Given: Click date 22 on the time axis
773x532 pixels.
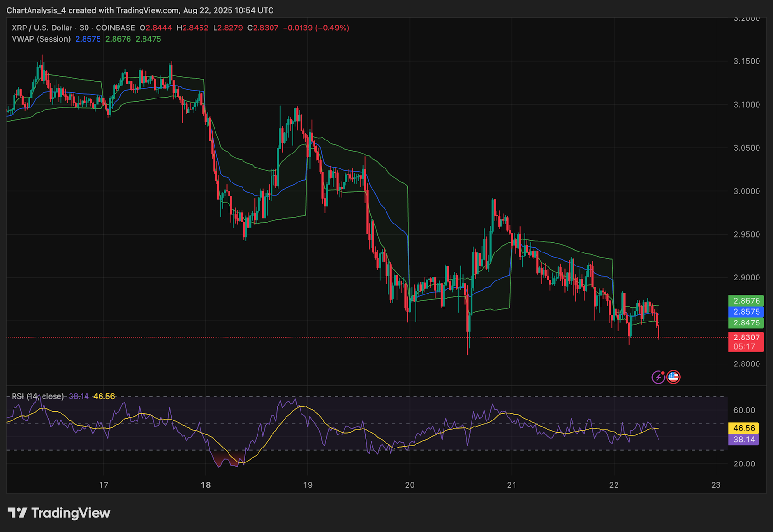Looking at the screenshot, I should [614, 485].
